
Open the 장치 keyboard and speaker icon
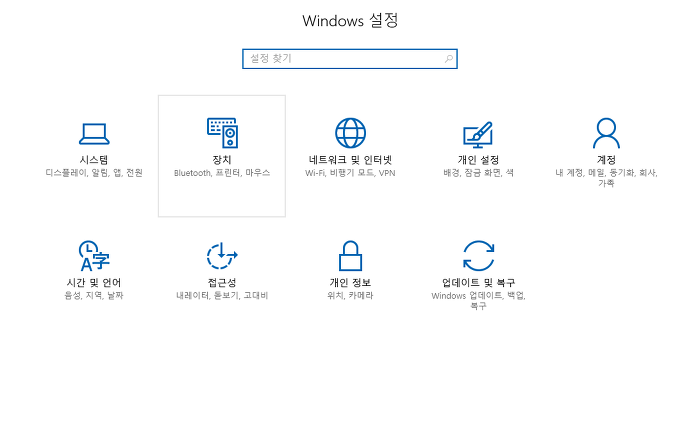[x=222, y=133]
